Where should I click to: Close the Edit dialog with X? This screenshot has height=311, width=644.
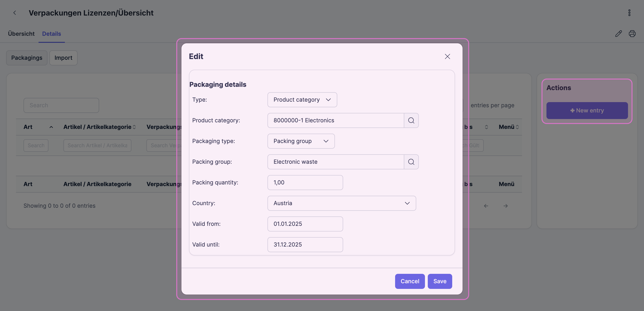447,56
